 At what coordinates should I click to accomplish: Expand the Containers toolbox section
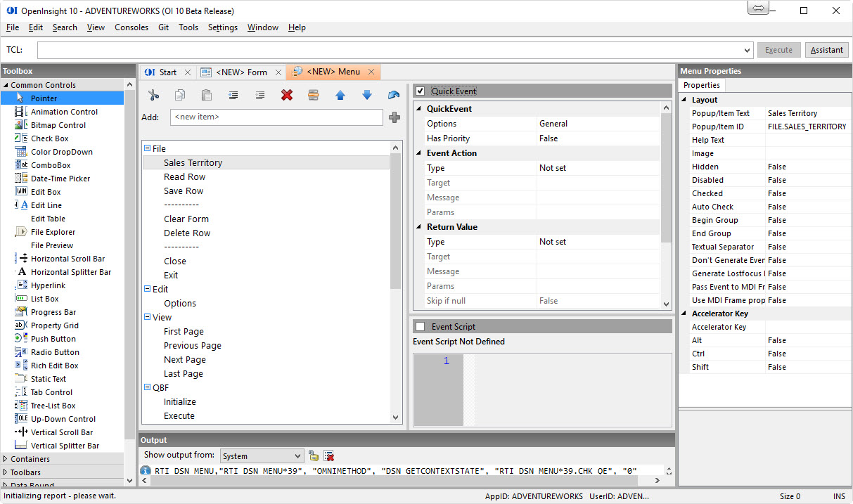click(x=6, y=459)
